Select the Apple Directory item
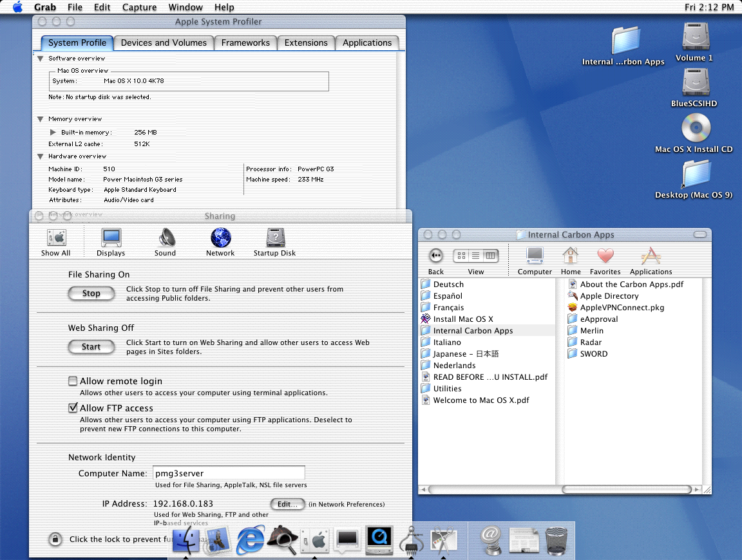Viewport: 742px width, 560px height. pyautogui.click(x=609, y=295)
